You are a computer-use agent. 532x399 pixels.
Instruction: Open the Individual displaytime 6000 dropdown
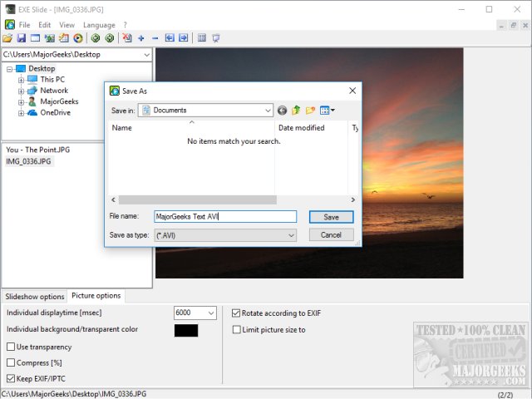(211, 313)
